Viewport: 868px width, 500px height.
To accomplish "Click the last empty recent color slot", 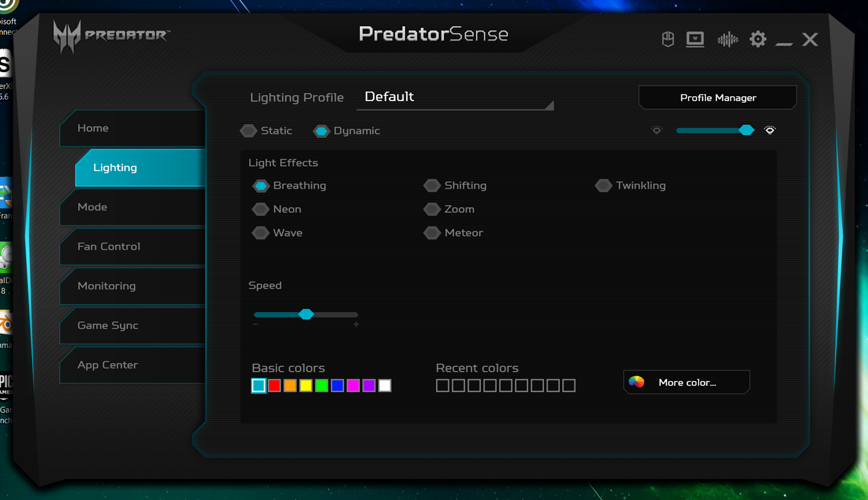I will pyautogui.click(x=569, y=385).
